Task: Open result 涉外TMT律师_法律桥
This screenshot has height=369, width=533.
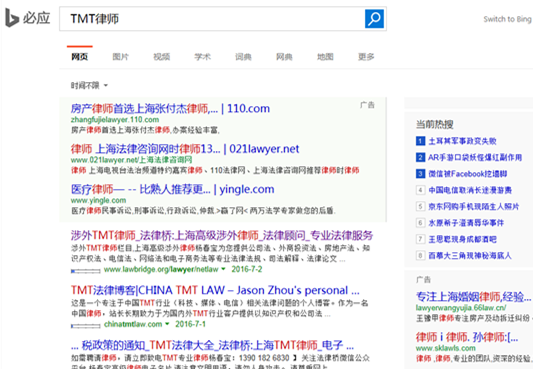Action: (x=222, y=235)
